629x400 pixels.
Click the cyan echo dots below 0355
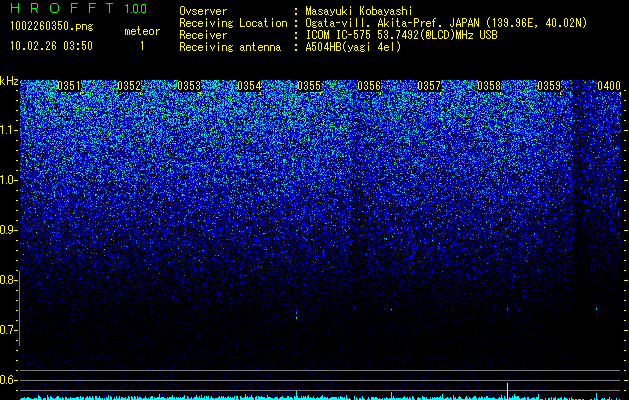[296, 314]
